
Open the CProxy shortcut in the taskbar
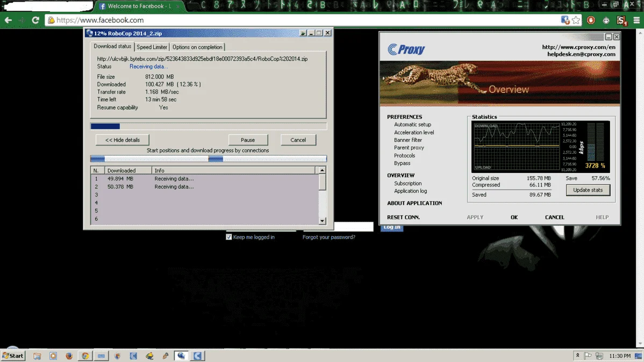tap(133, 356)
